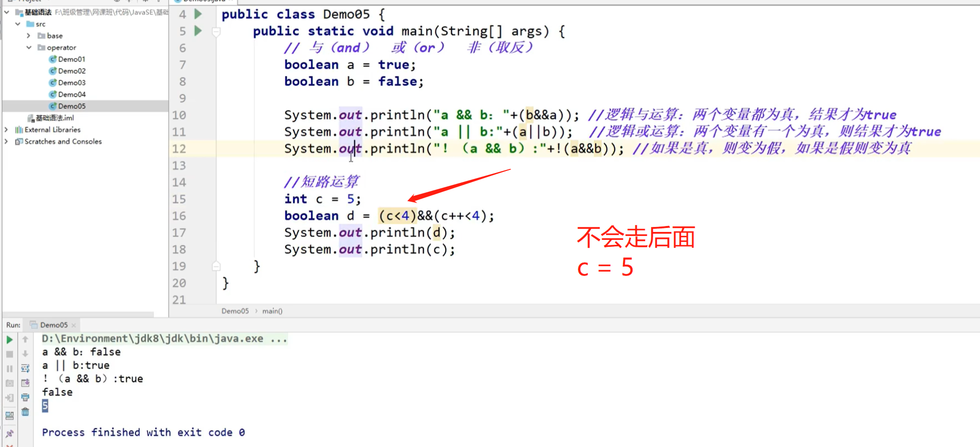This screenshot has height=447, width=980.
Task: Click the fold end marker at line 19
Action: coord(216,266)
